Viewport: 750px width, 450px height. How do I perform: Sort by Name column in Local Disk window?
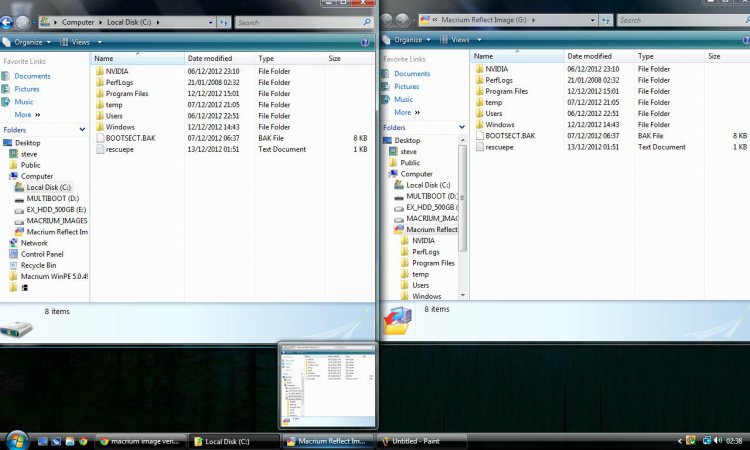[138, 58]
